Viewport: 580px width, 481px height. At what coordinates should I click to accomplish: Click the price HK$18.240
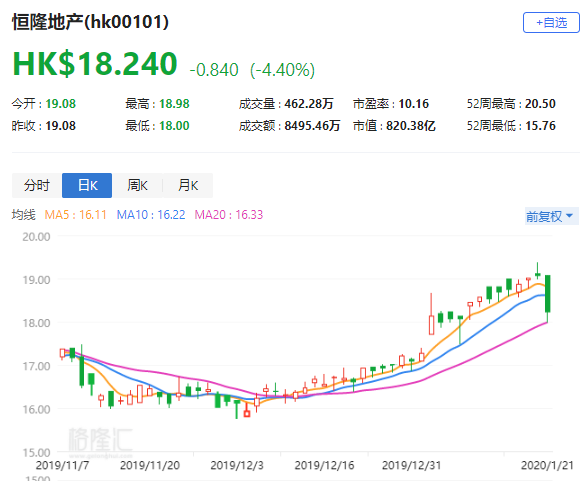coord(95,64)
